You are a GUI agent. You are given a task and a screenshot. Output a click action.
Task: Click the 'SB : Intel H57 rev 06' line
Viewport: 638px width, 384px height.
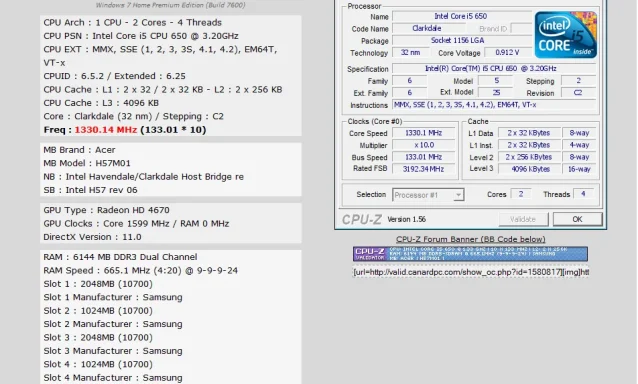pyautogui.click(x=90, y=190)
